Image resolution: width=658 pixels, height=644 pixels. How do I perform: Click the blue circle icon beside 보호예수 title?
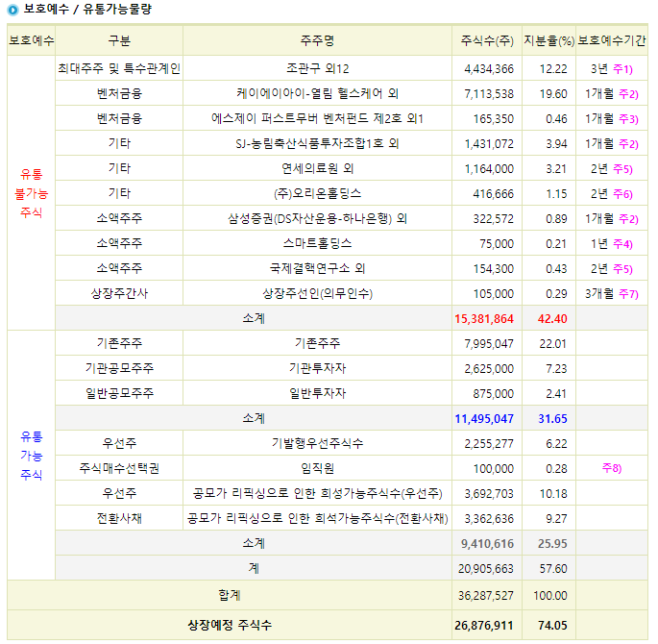click(x=13, y=10)
